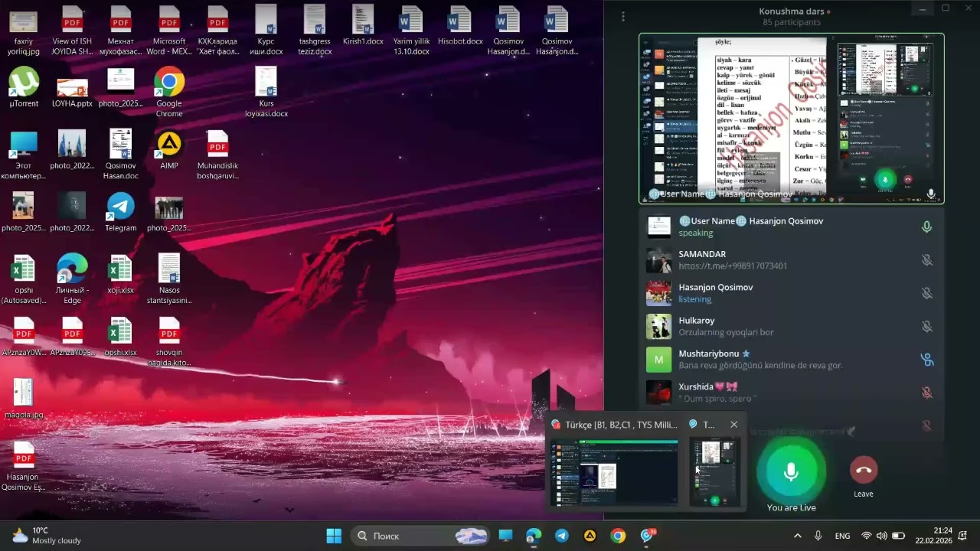Toggle Hulkaroy's muted microphone icon
980x551 pixels.
point(926,326)
